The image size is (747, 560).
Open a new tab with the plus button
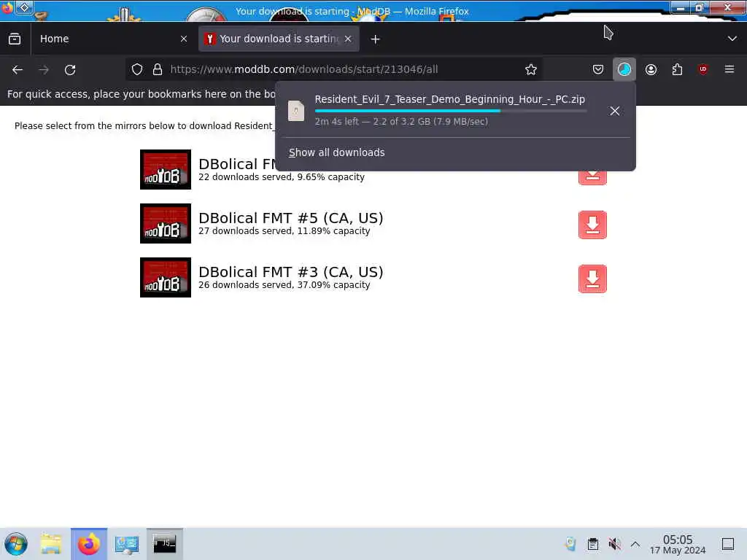click(x=376, y=39)
